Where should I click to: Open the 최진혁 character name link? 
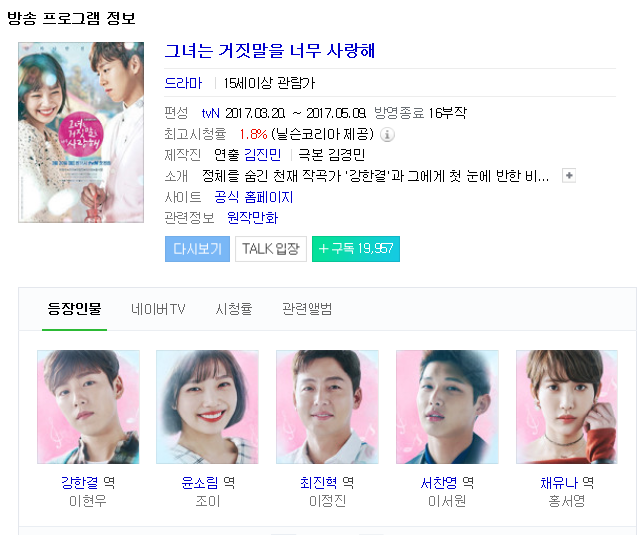(x=319, y=483)
